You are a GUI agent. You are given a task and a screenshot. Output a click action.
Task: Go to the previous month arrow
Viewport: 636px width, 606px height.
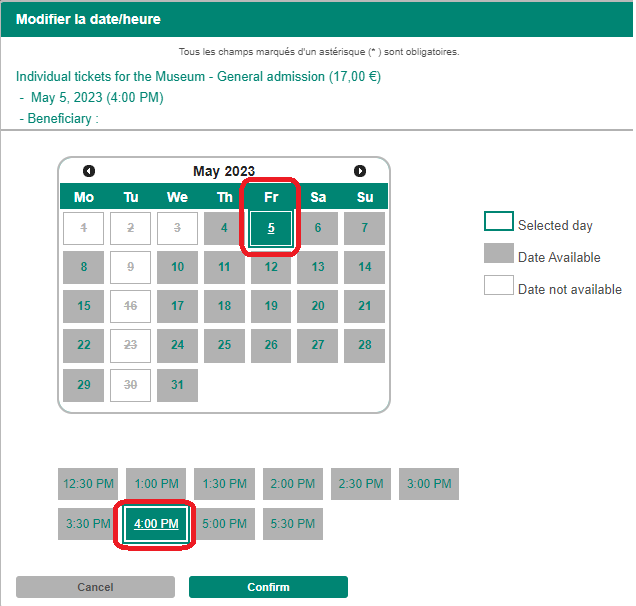click(89, 171)
